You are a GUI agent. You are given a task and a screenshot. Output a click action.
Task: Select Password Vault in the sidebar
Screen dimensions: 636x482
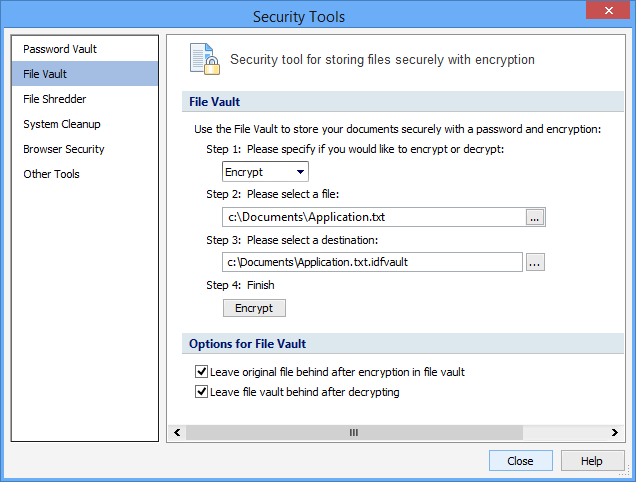(x=60, y=49)
